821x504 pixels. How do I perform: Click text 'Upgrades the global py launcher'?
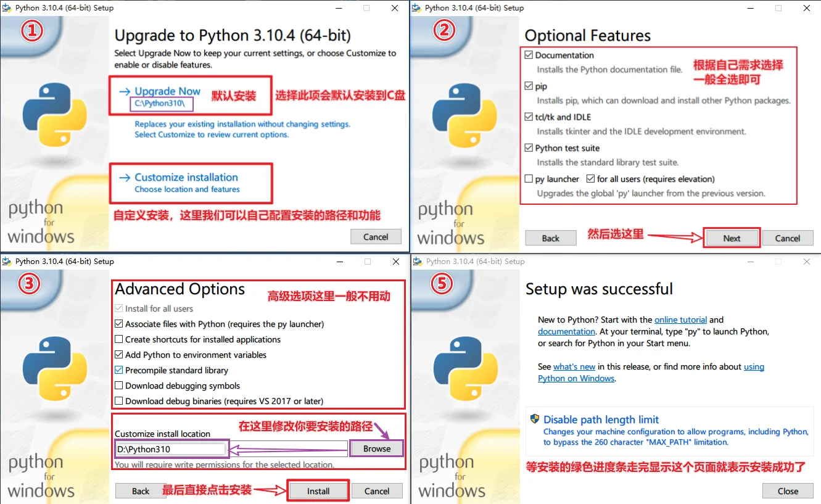651,193
